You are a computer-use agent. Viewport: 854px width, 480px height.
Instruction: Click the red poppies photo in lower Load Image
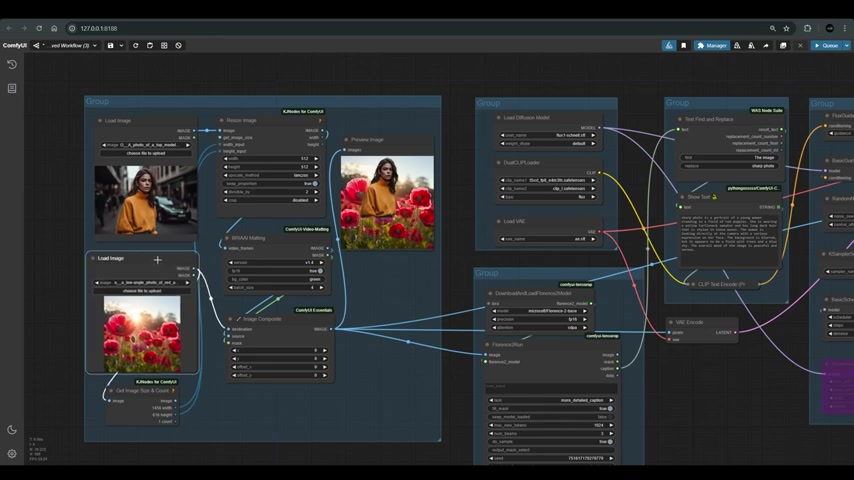[x=142, y=334]
